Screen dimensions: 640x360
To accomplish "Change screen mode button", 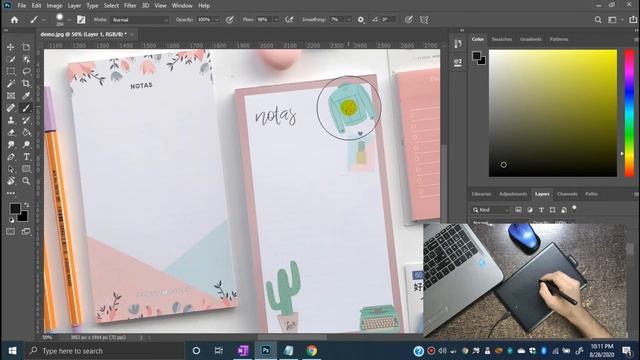I will tap(26, 232).
